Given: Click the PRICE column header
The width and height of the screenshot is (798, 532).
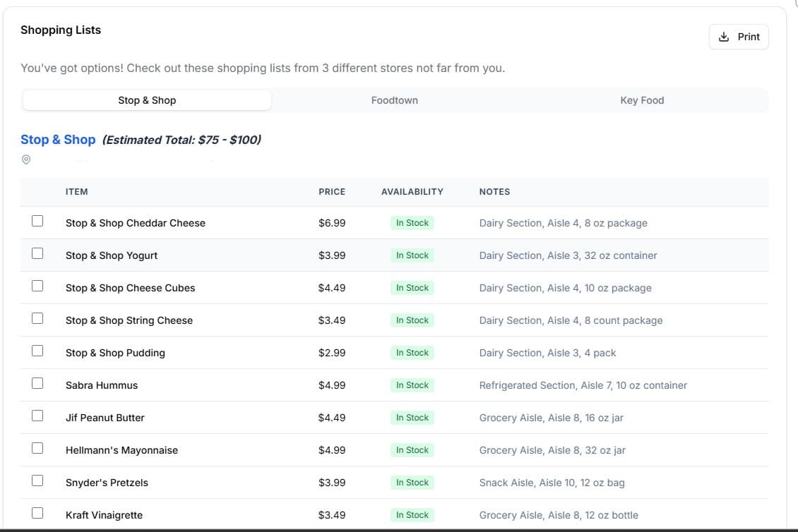Looking at the screenshot, I should point(332,192).
